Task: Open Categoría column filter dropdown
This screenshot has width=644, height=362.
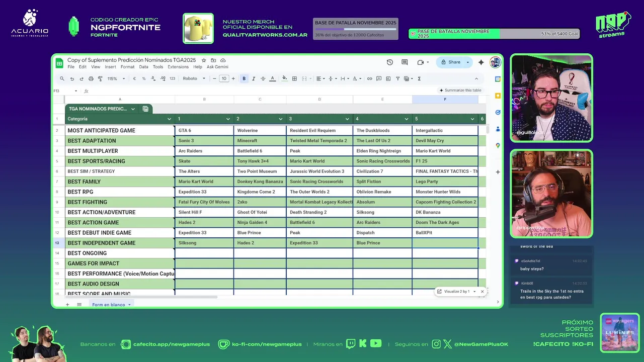Action: (x=169, y=119)
